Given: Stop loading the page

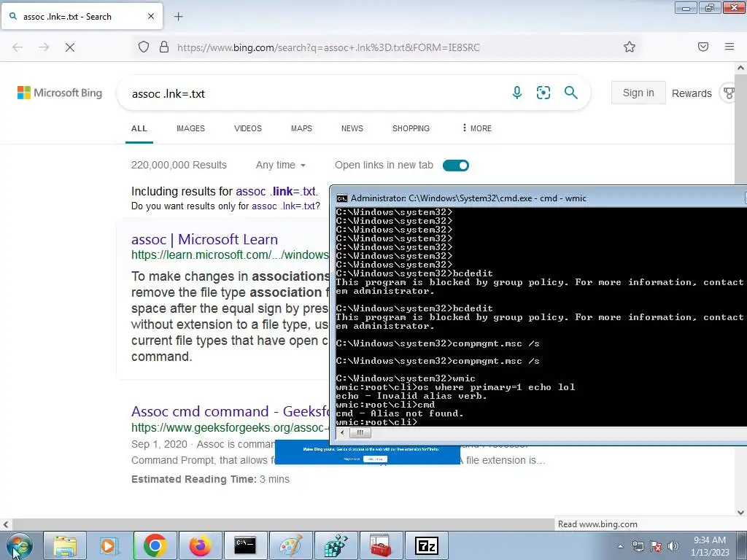Looking at the screenshot, I should tap(70, 47).
